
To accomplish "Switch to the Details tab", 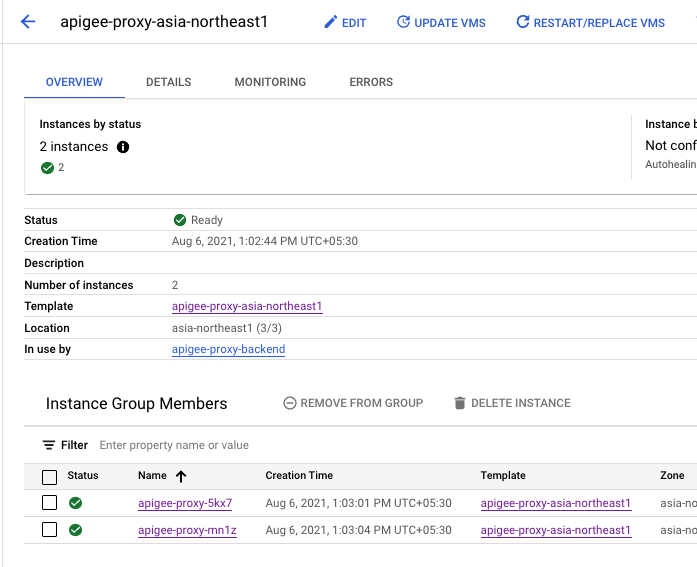I will (x=169, y=82).
